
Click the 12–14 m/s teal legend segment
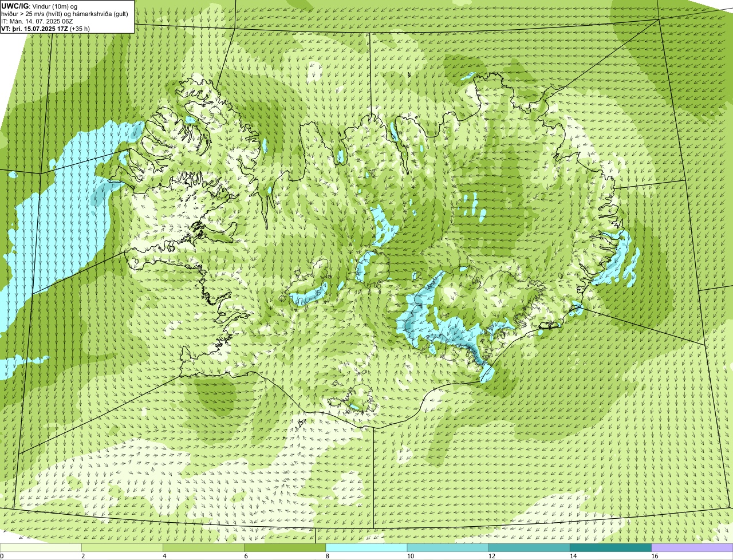coord(530,547)
